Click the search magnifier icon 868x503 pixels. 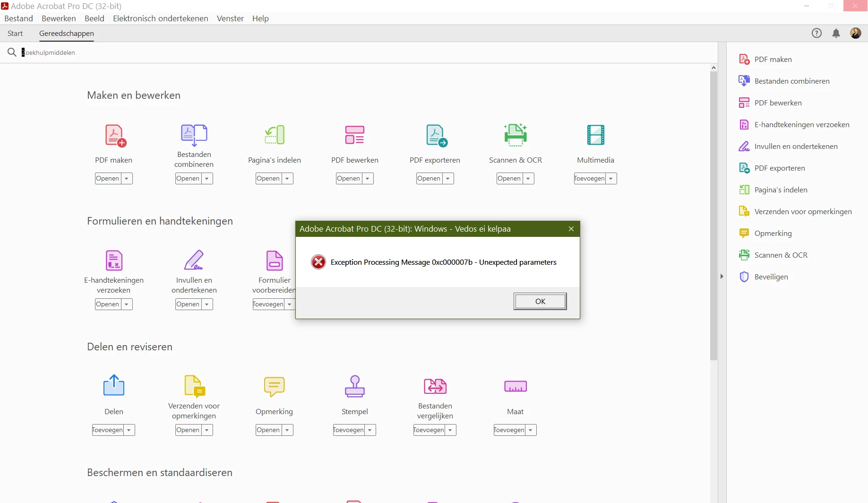12,52
